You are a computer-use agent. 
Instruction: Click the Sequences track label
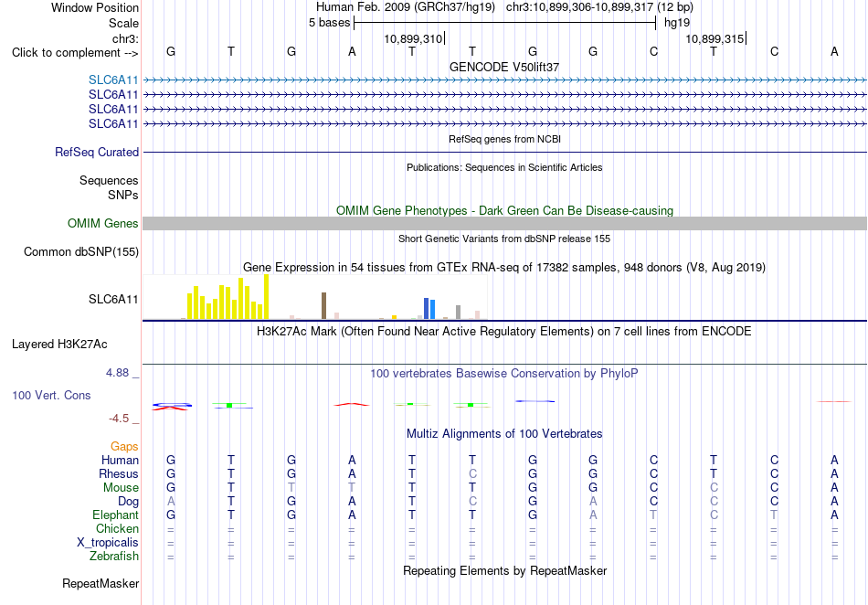(109, 180)
